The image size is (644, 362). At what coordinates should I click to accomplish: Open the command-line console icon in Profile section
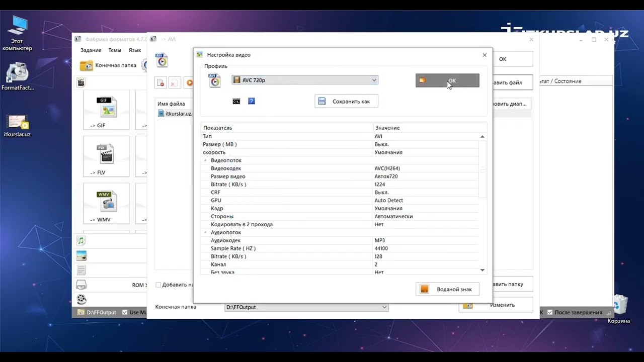(236, 102)
